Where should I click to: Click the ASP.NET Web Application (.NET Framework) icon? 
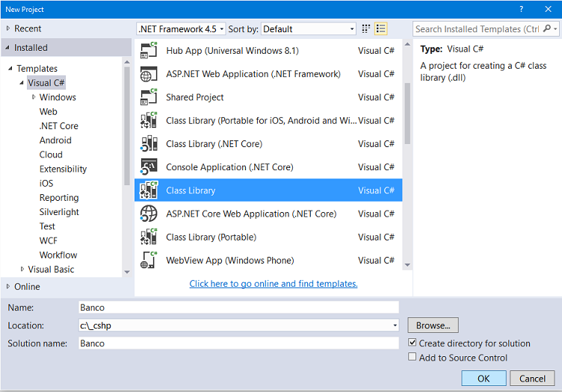tap(149, 74)
